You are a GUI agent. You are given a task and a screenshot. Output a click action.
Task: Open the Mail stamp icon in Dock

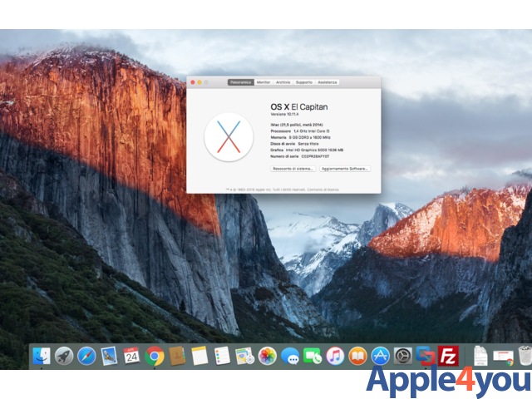click(x=109, y=356)
